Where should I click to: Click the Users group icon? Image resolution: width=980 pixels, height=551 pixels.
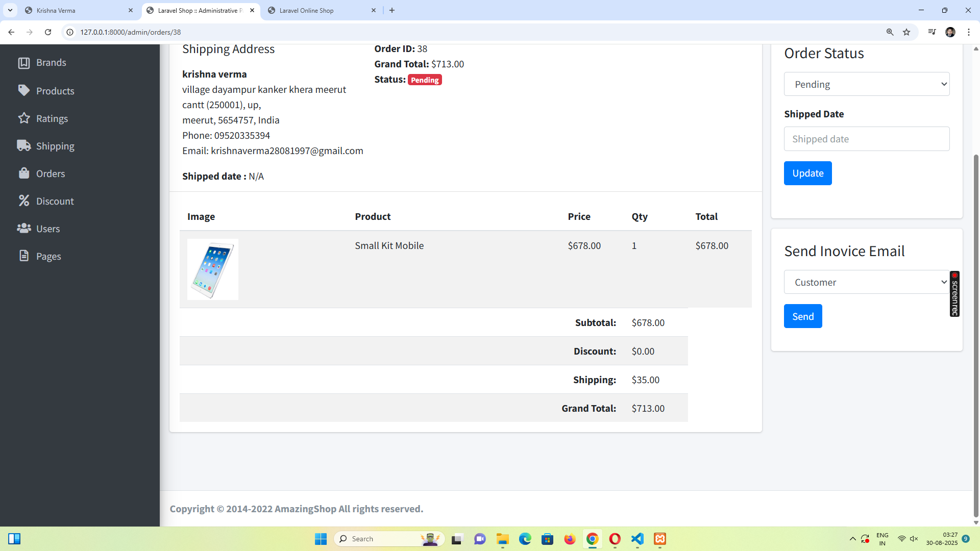[x=23, y=229]
